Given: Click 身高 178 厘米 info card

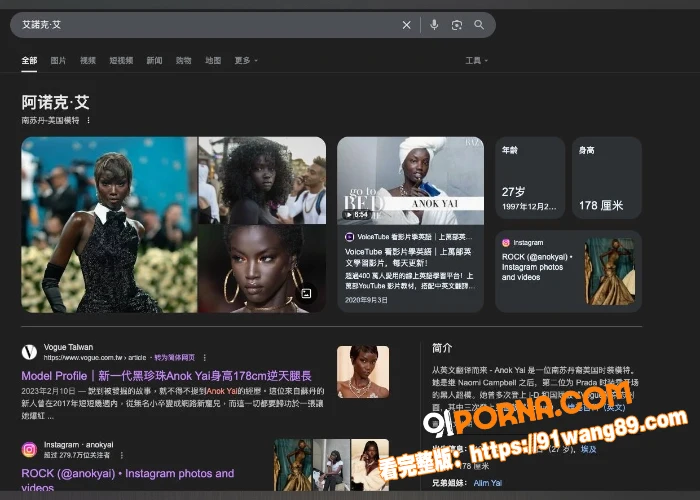Looking at the screenshot, I should tap(607, 178).
